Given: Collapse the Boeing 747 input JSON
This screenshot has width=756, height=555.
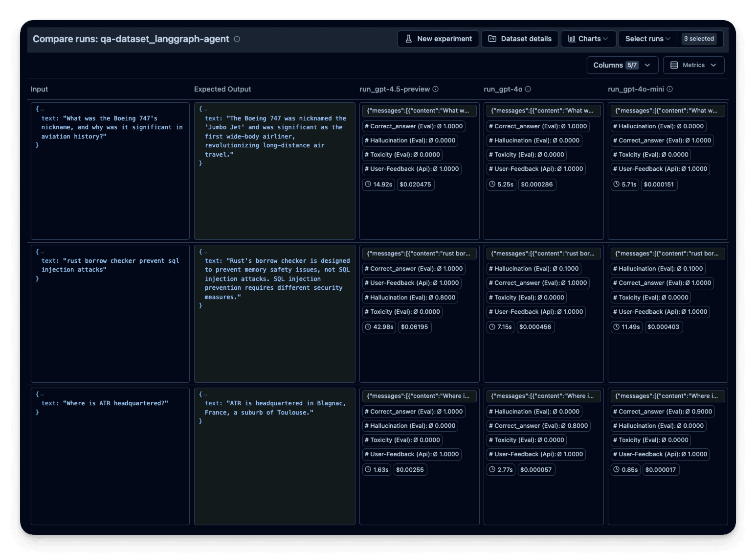Looking at the screenshot, I should (42, 110).
